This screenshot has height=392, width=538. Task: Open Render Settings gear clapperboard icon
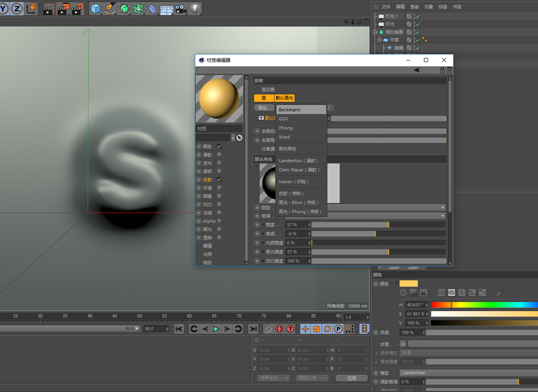click(x=78, y=8)
